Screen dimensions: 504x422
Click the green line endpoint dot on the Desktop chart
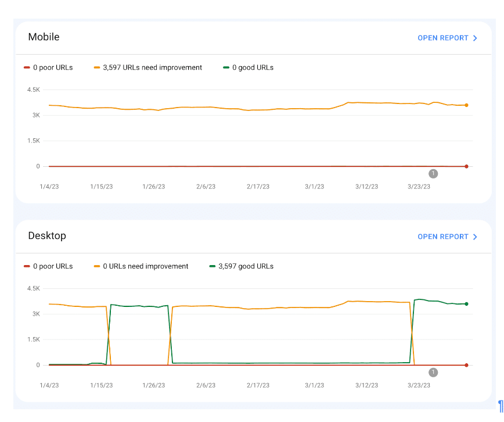(466, 303)
